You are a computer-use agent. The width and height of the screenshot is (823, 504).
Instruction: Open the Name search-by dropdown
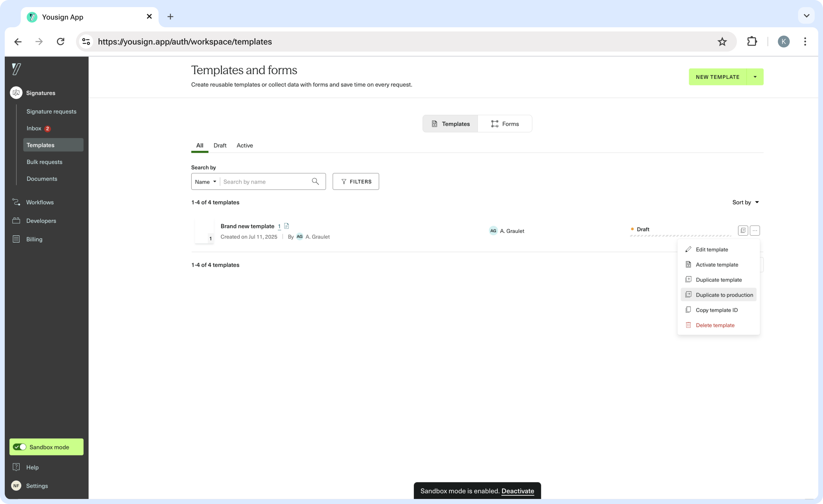(205, 182)
